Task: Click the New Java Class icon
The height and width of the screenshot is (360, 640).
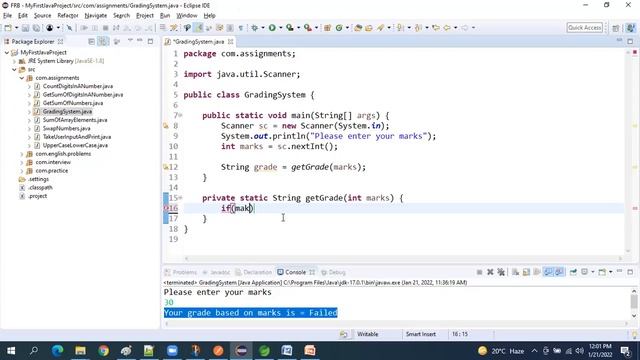Action: (x=339, y=28)
